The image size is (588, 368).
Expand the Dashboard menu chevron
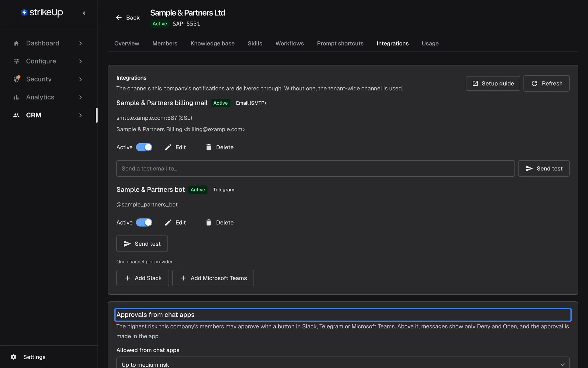pos(80,43)
